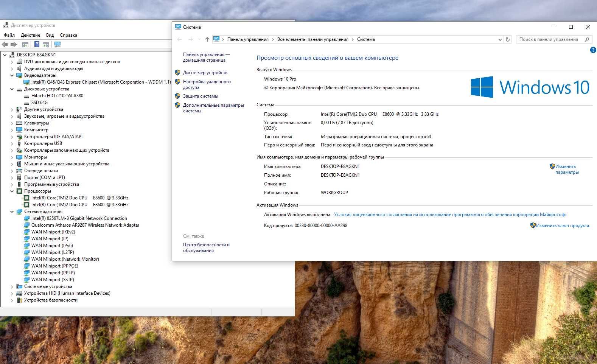597x364 pixels.
Task: Open Панель управления — домашняя страница link
Action: click(206, 57)
